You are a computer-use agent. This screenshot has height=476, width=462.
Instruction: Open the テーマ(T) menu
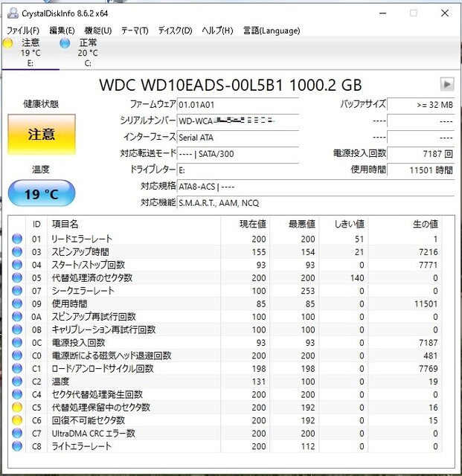[135, 30]
